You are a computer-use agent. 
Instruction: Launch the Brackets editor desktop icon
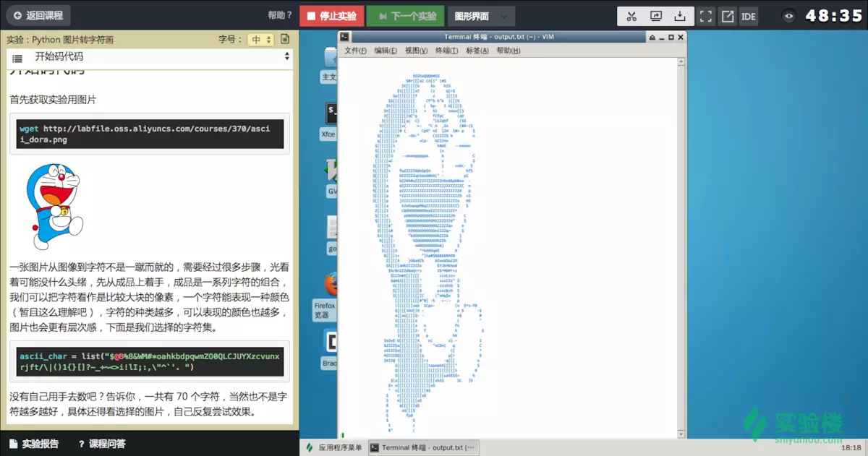click(329, 349)
